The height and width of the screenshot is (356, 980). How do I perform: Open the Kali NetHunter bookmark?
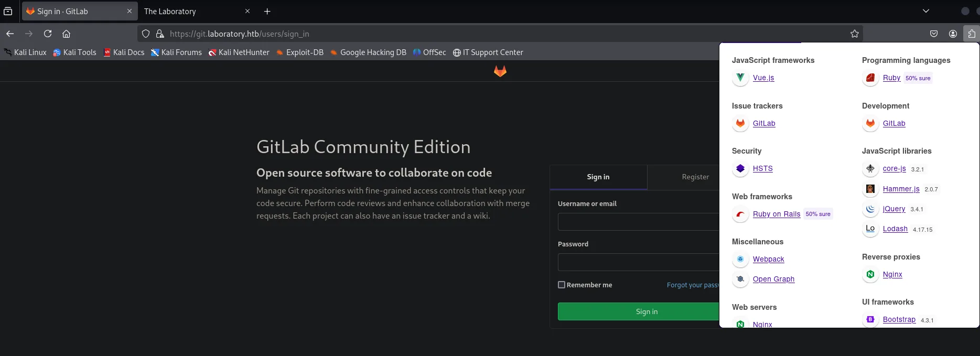click(x=239, y=52)
